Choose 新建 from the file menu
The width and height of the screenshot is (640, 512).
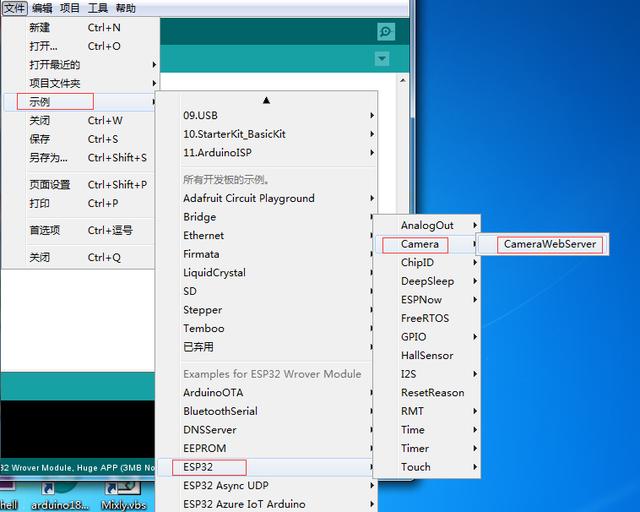[80, 28]
